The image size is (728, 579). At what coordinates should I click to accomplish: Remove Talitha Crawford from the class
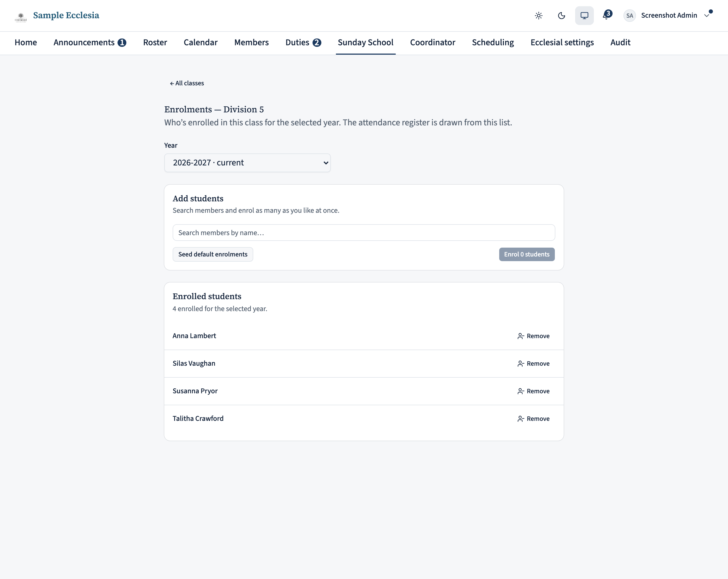[x=533, y=419]
